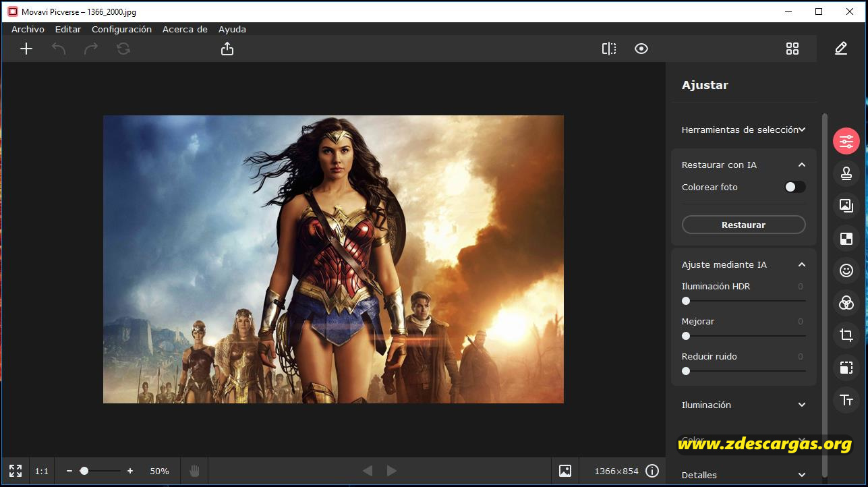The width and height of the screenshot is (868, 487).
Task: Click the pencil edit icon
Action: 841,49
